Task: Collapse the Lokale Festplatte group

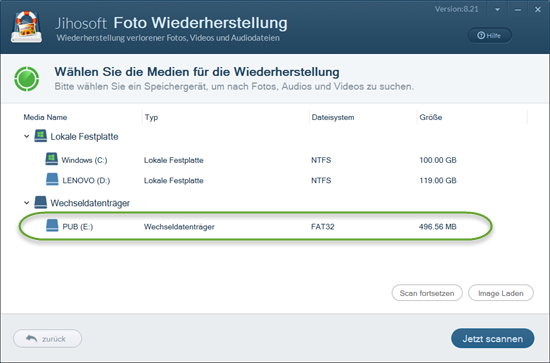Action: tap(26, 136)
